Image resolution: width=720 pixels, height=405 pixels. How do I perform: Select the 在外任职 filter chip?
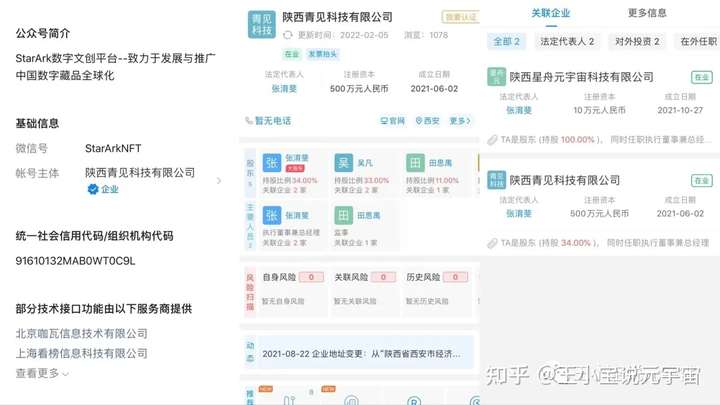pos(697,41)
